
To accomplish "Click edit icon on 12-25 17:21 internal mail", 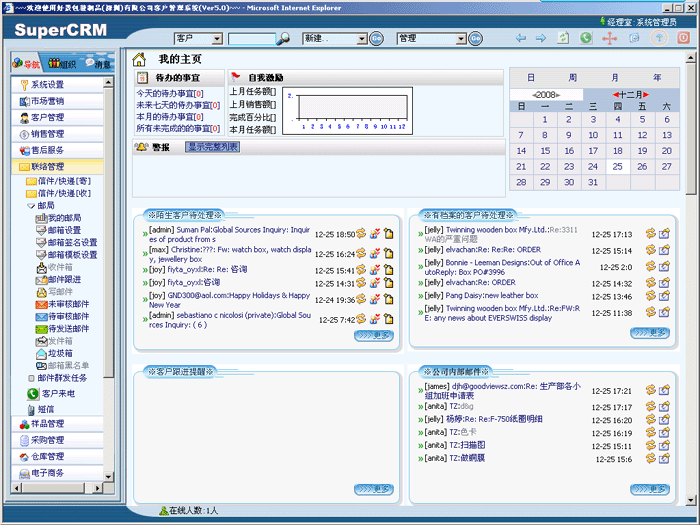I will coord(665,390).
